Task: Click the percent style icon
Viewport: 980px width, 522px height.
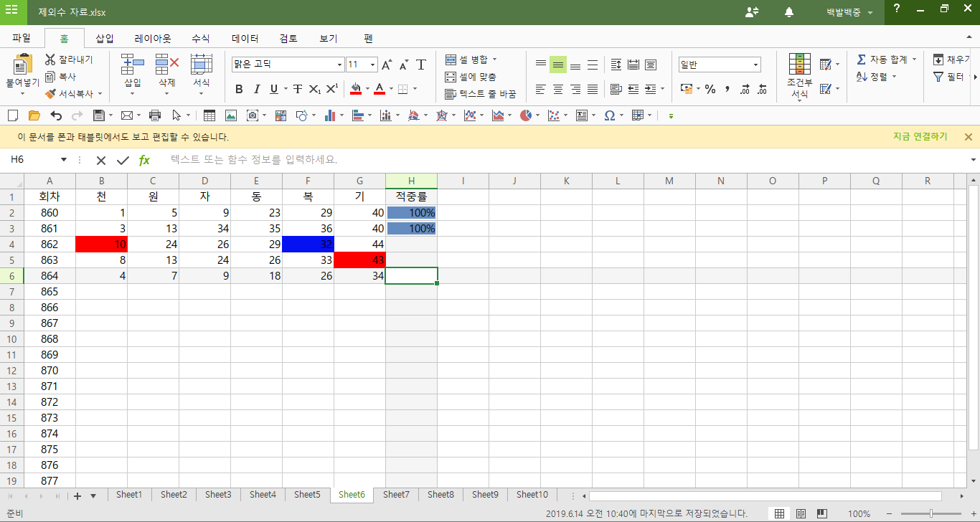Action: (x=710, y=89)
